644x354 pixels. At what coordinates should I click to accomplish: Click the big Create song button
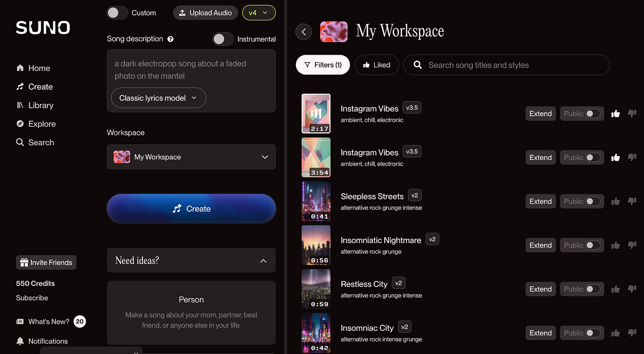(x=191, y=209)
